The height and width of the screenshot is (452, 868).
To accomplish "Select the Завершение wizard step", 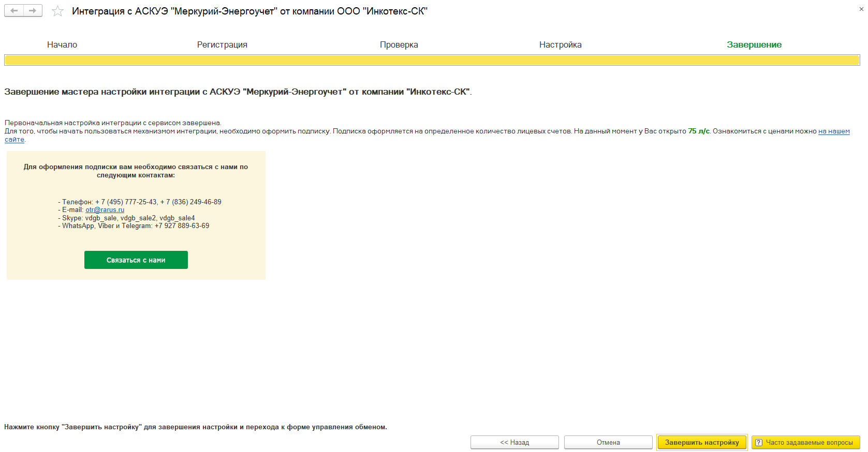I will click(754, 44).
